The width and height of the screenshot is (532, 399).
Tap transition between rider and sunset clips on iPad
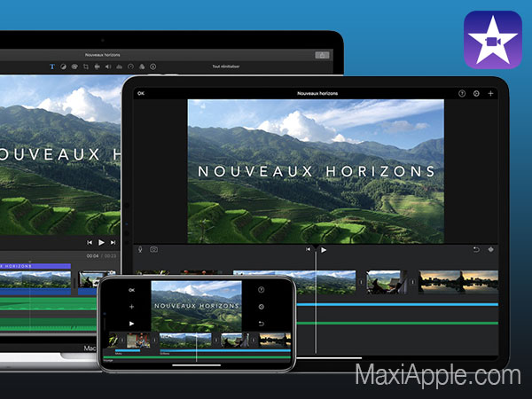coord(413,282)
